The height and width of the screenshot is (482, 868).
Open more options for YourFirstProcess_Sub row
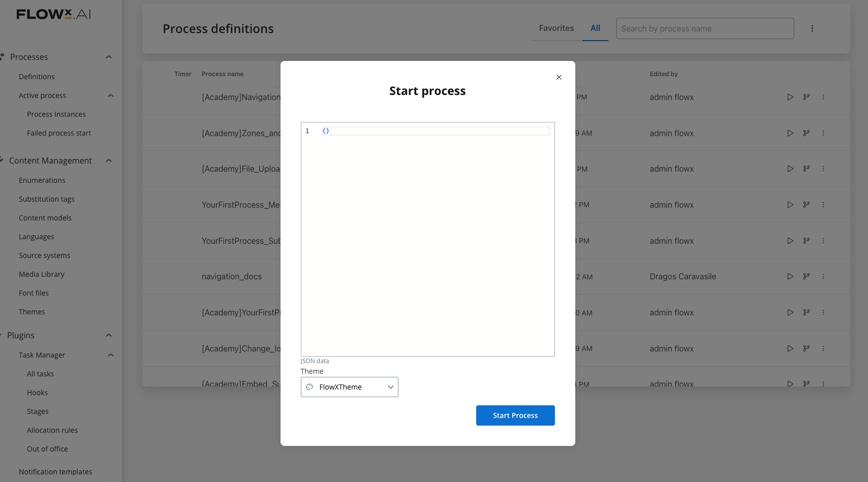point(823,241)
